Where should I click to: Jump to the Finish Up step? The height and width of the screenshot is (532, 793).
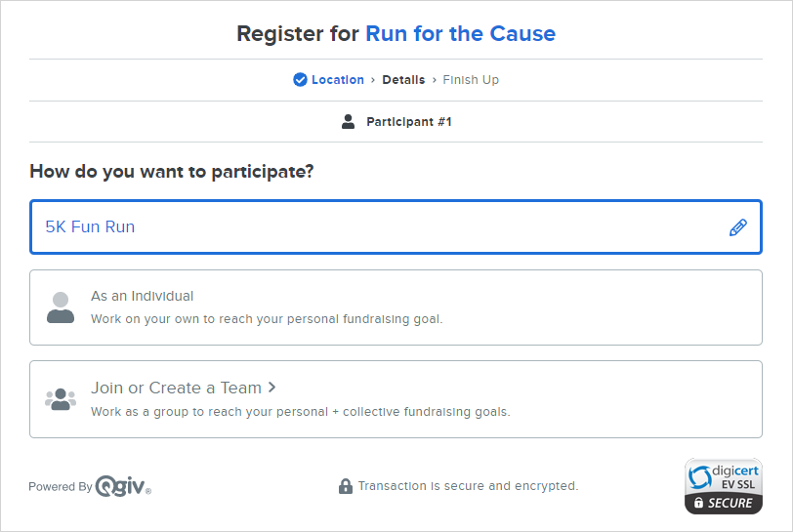(x=471, y=80)
